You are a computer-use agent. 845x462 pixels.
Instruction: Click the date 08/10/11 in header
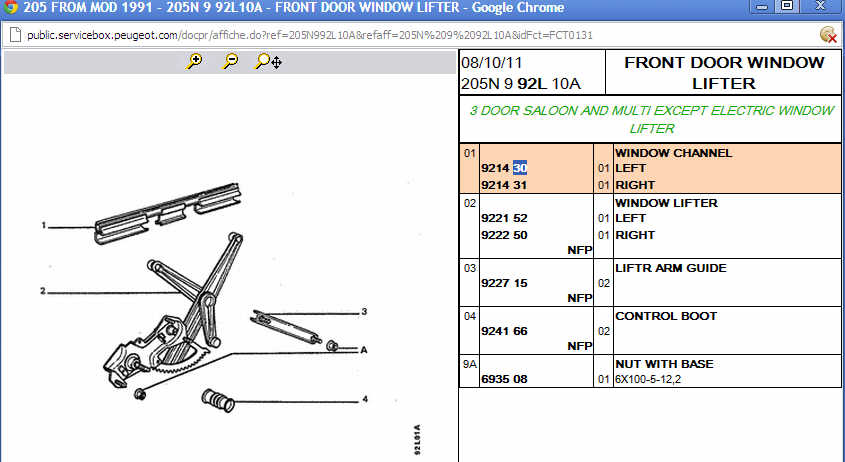click(492, 63)
